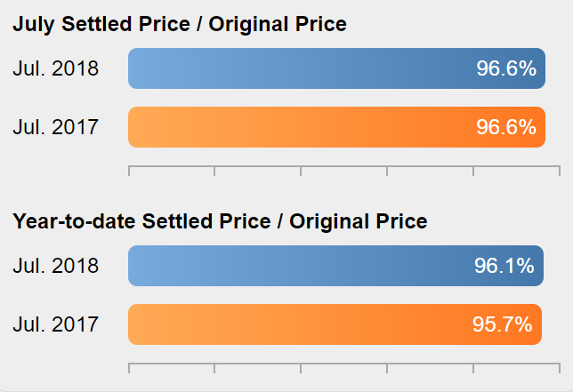Viewport: 573px width, 392px height.
Task: Click the middle of the year-to-date blue bar
Action: click(x=335, y=266)
